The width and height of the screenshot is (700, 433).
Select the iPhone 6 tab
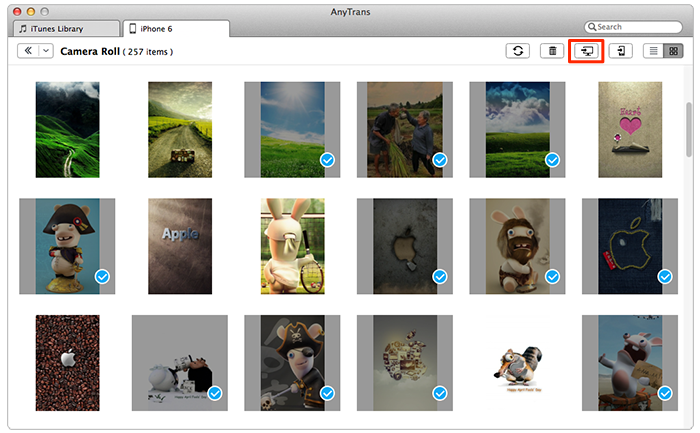176,29
